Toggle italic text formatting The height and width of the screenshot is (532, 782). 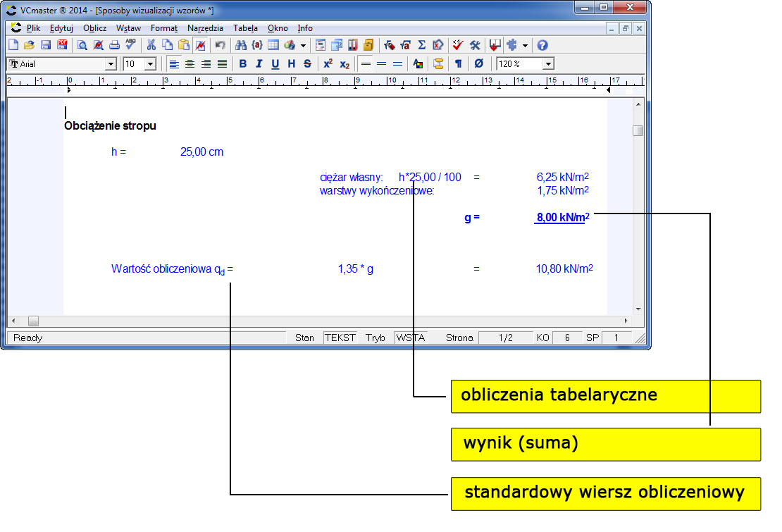(259, 63)
